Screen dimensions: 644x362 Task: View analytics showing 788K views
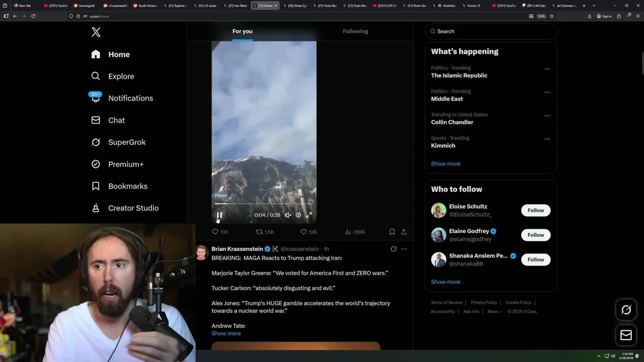click(x=355, y=232)
